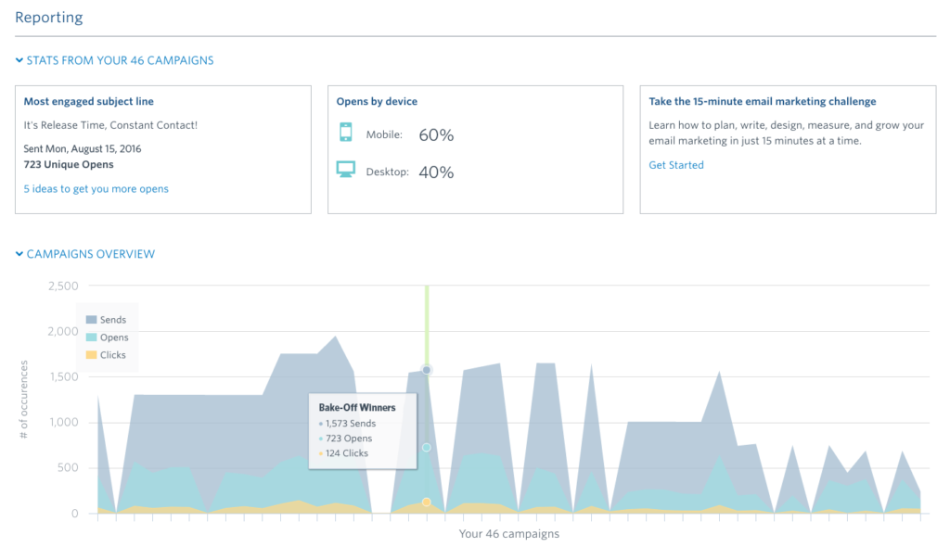Viewport: 950px width, 560px height.
Task: Toggle Sends series in the chart legend
Action: click(x=107, y=319)
